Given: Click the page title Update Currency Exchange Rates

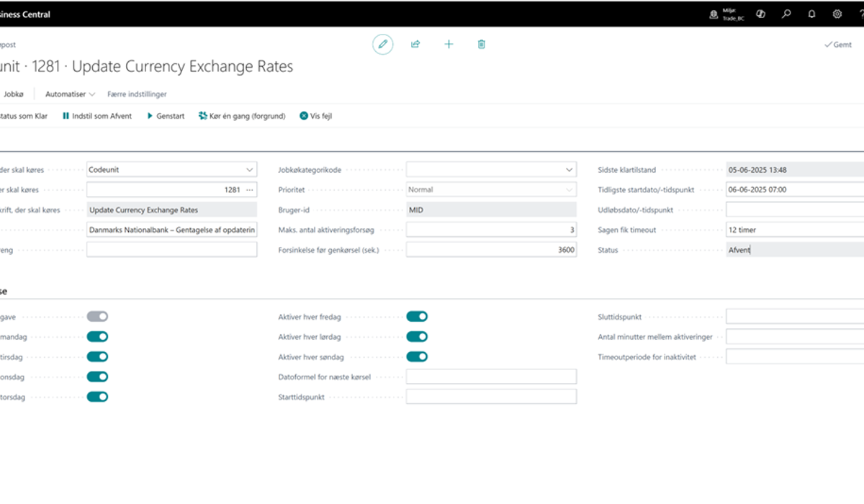Looking at the screenshot, I should coord(183,67).
